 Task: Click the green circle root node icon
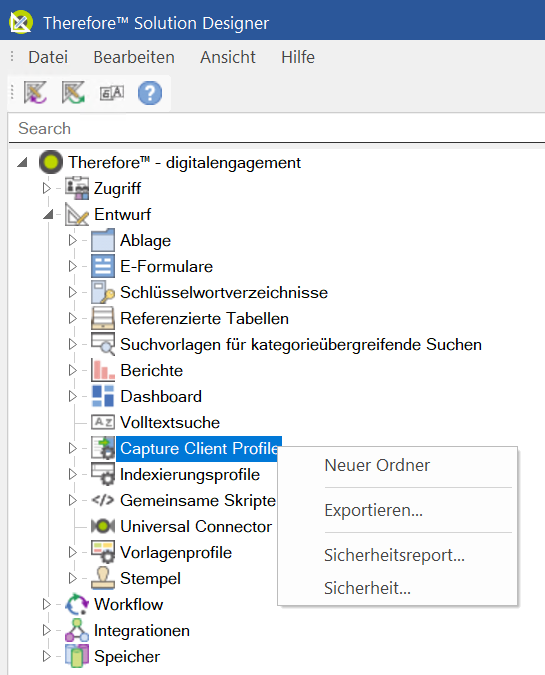tap(51, 162)
